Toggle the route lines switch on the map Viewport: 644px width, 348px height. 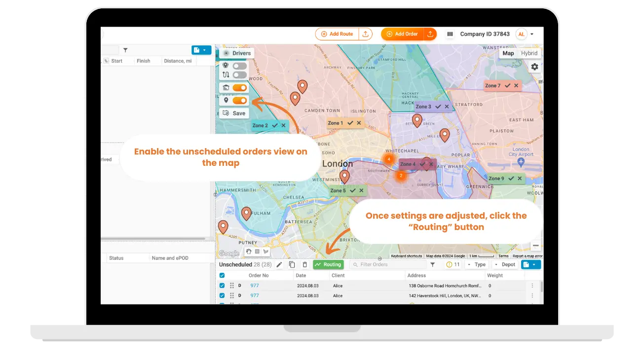(x=240, y=75)
